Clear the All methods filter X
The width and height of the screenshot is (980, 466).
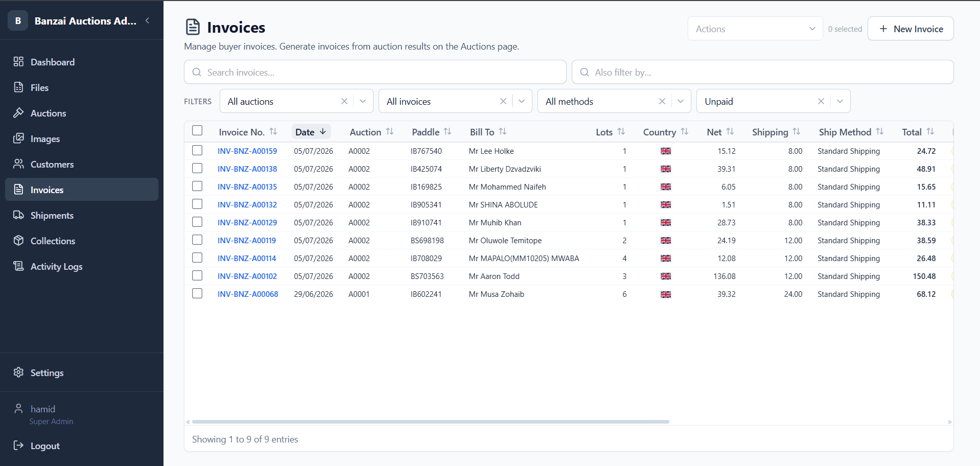662,101
